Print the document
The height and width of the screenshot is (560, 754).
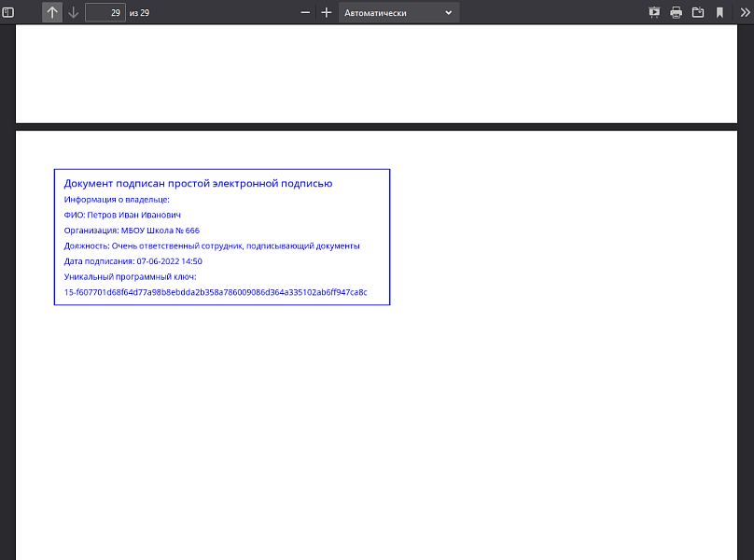676,12
